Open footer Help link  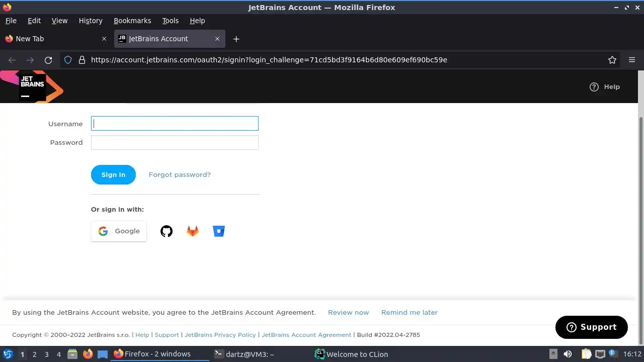click(142, 335)
